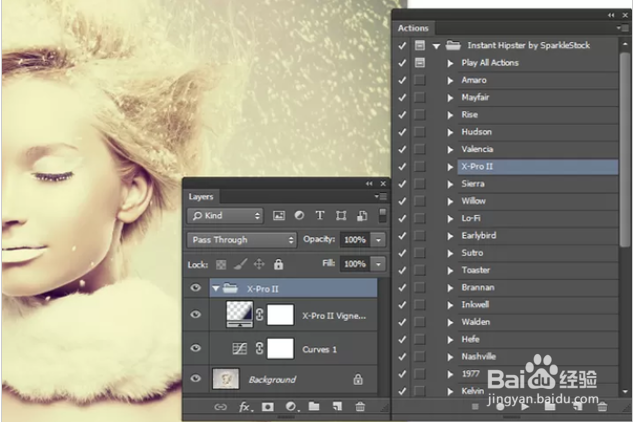The width and height of the screenshot is (635, 422).
Task: Expand the Mayfair action
Action: pyautogui.click(x=450, y=98)
